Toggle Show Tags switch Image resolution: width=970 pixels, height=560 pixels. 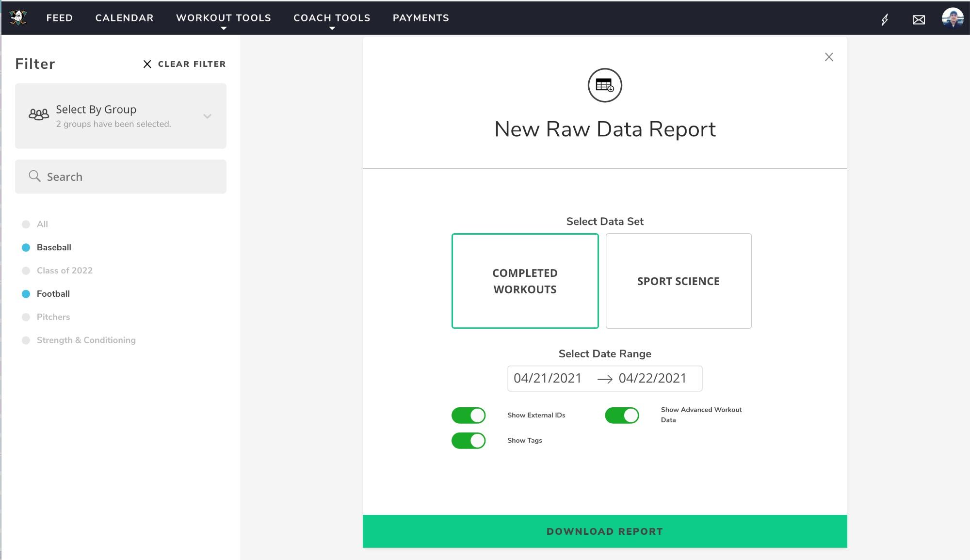[x=469, y=441]
